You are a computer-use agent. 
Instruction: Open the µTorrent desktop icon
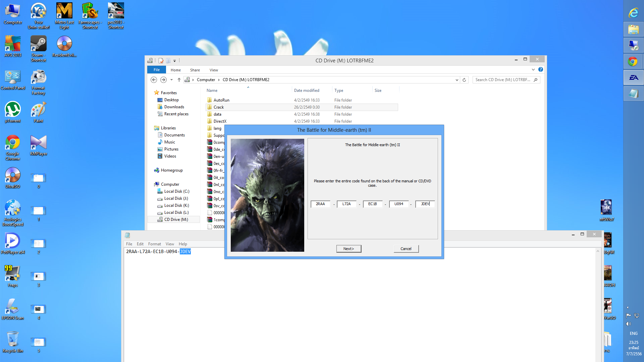click(x=13, y=112)
